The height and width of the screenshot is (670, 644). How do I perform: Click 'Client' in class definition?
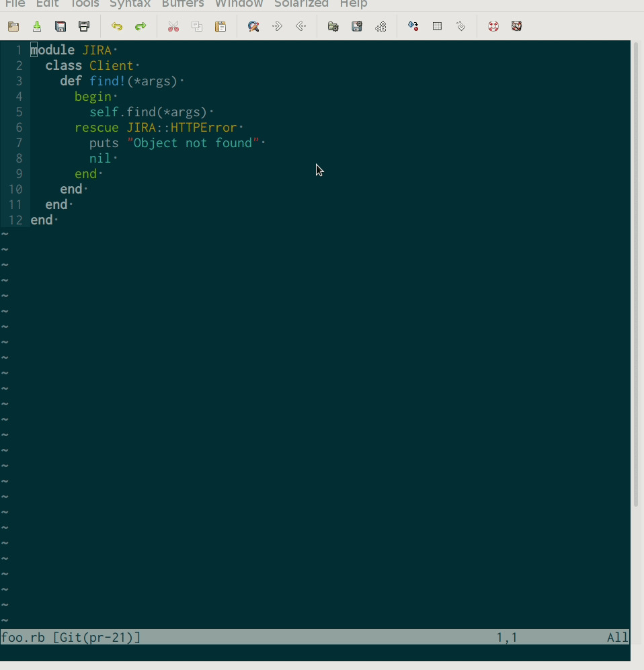[x=111, y=65]
